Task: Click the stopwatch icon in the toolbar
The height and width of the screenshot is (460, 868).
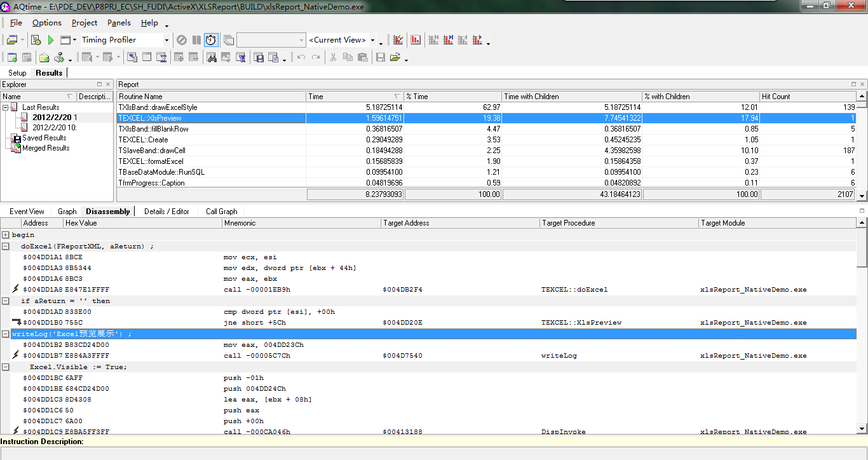Action: tap(210, 40)
